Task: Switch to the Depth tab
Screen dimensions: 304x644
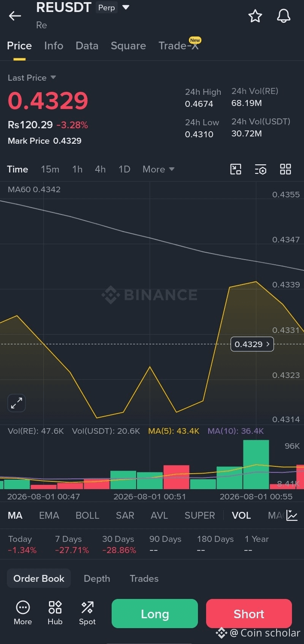Action: coord(97,578)
